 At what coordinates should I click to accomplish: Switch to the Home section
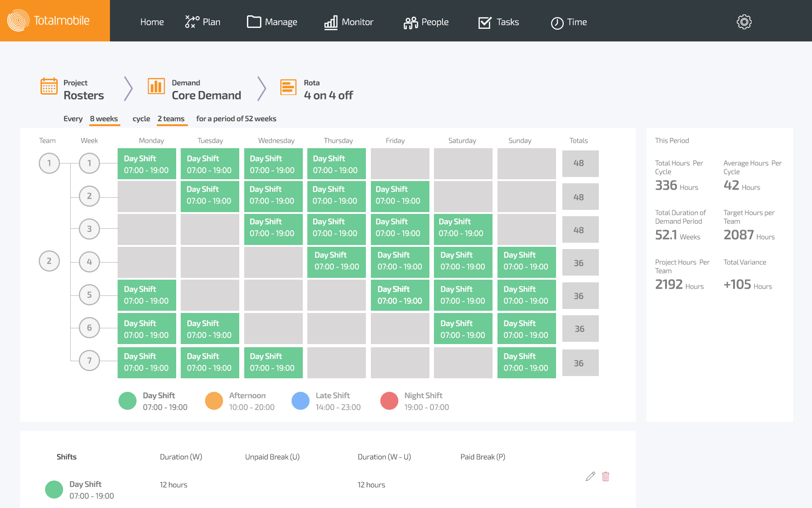click(152, 22)
